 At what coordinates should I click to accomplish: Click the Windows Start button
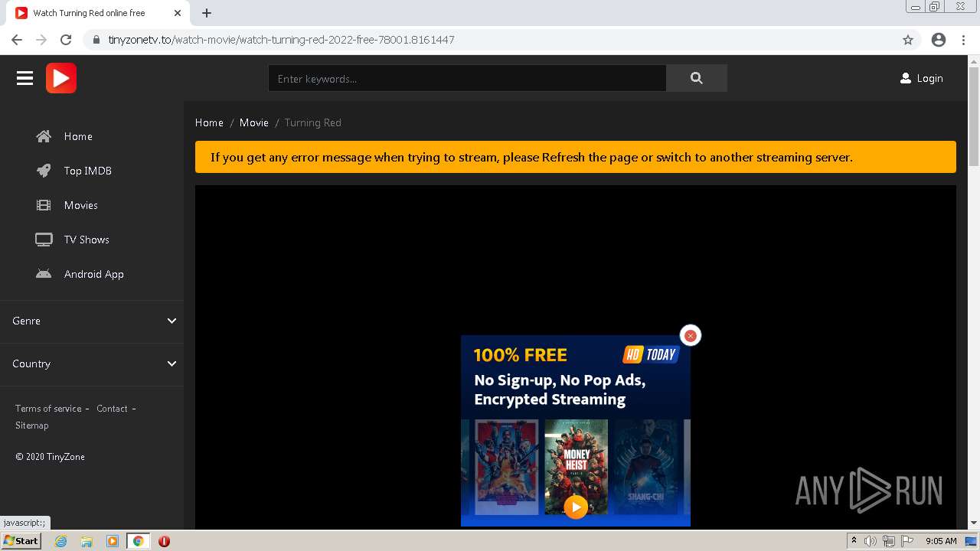tap(21, 541)
